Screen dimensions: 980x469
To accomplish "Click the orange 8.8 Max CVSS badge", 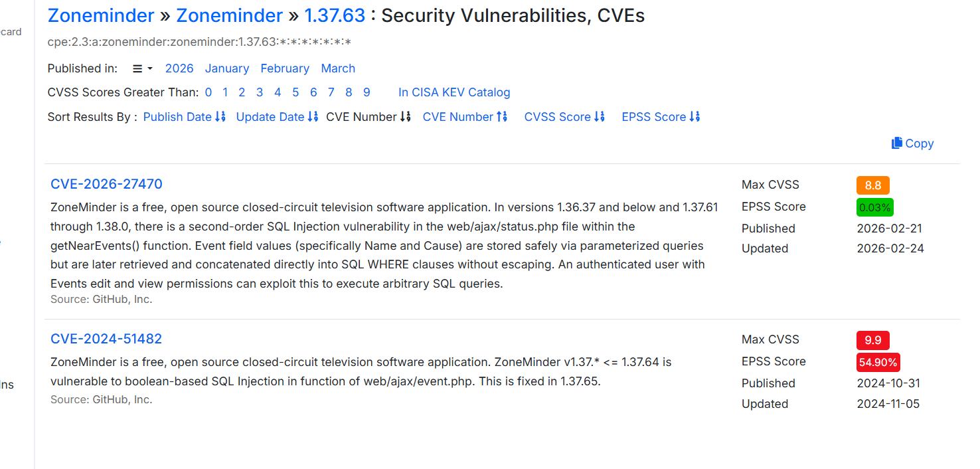I will (x=872, y=185).
